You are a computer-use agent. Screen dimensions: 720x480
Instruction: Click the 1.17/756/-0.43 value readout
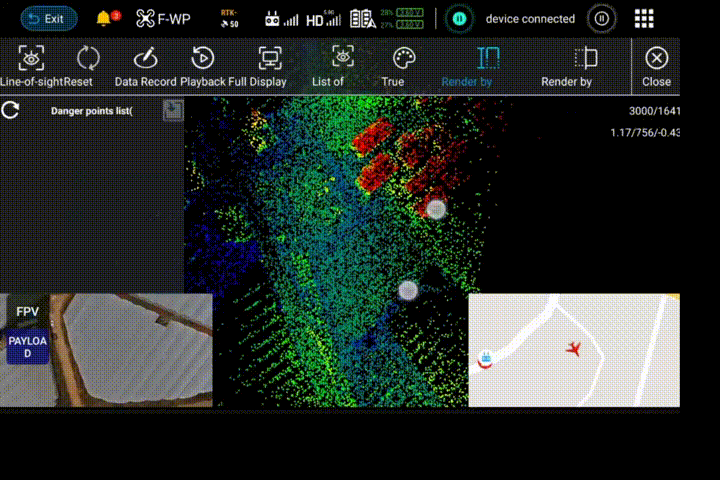click(x=645, y=133)
